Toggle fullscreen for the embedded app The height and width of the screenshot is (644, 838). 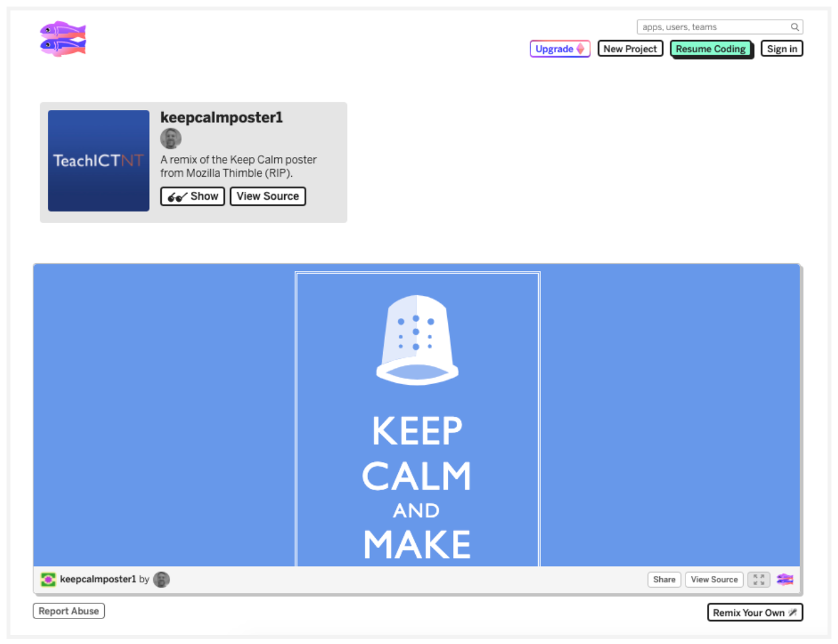759,579
